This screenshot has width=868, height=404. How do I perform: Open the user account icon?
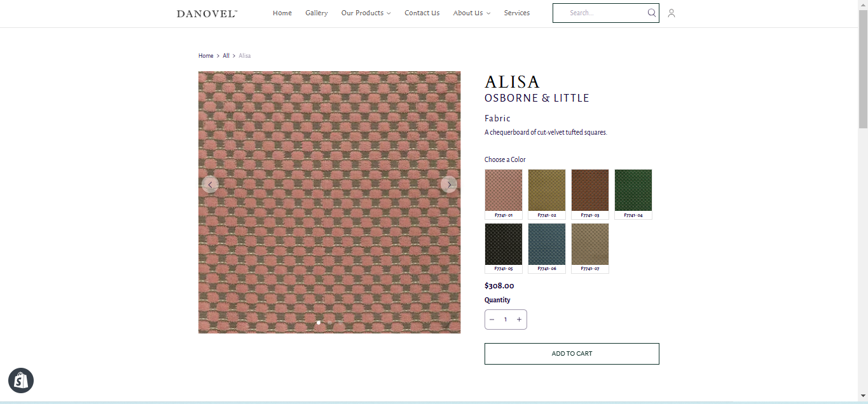coord(672,13)
